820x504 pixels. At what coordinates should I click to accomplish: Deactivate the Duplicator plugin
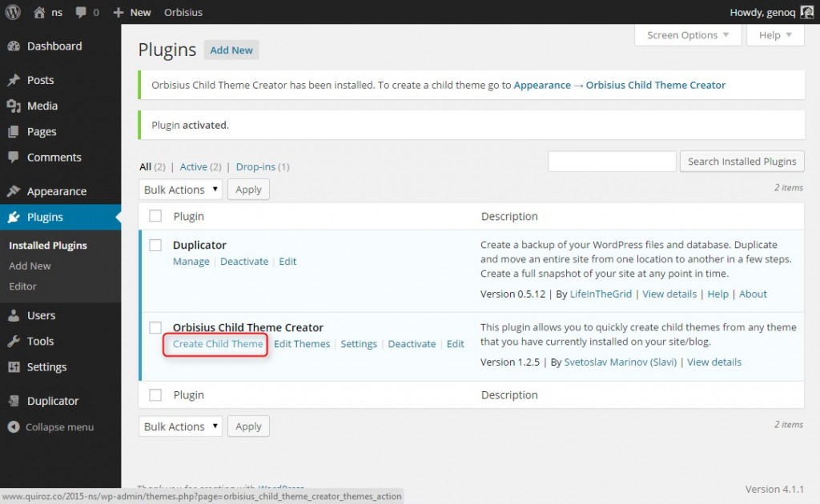click(244, 261)
